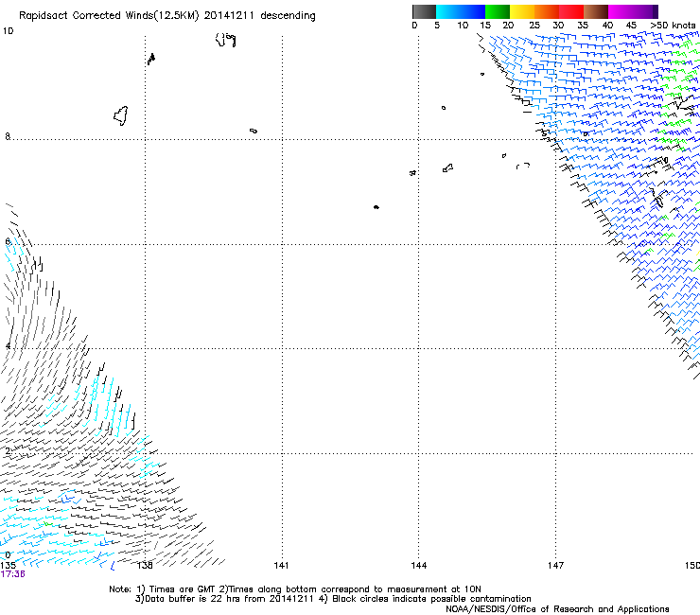Viewport: 700px width, 615px height.
Task: Click the yellow segment of the color bar
Action: coord(522,11)
